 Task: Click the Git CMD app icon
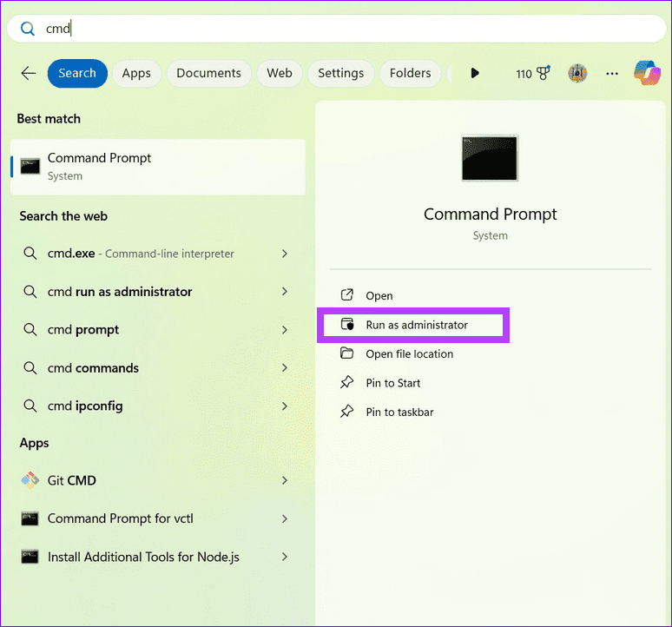coord(30,480)
